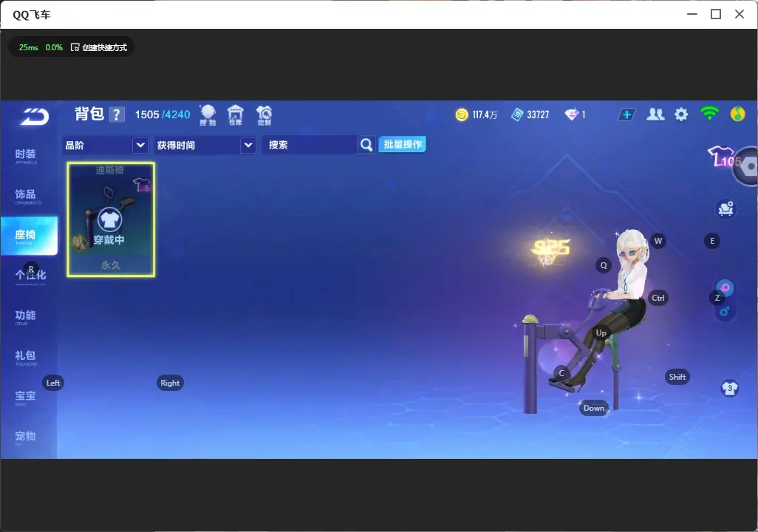Switch to the 时装 tab
Image resolution: width=758 pixels, height=532 pixels.
[x=26, y=155]
